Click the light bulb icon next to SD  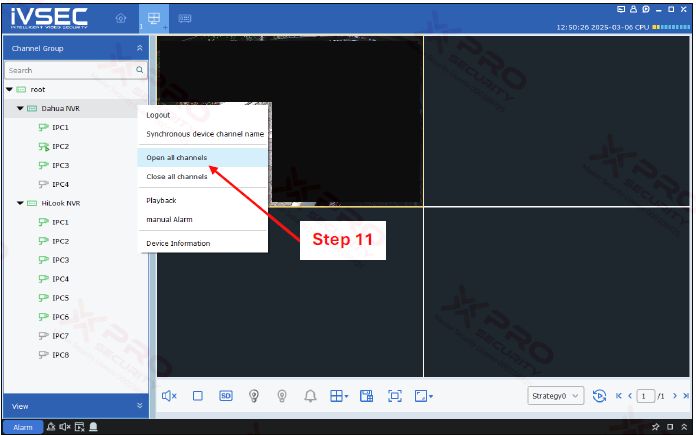[254, 396]
